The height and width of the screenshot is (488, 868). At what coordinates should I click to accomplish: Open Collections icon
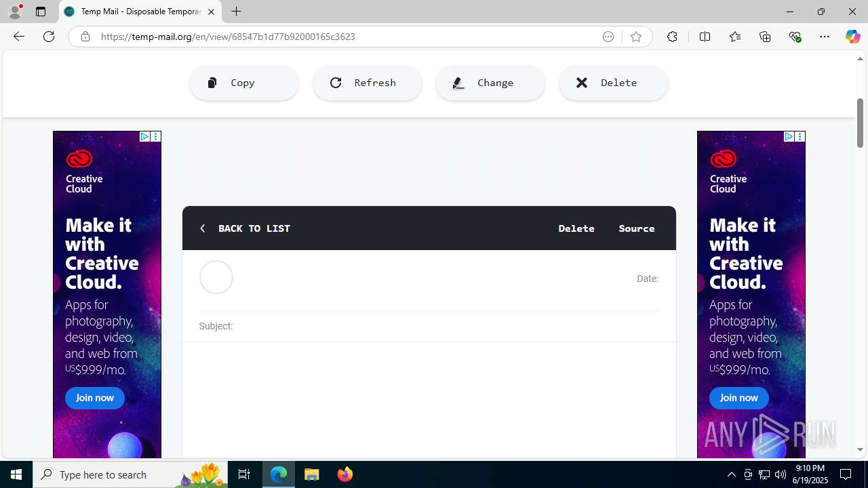(x=765, y=37)
